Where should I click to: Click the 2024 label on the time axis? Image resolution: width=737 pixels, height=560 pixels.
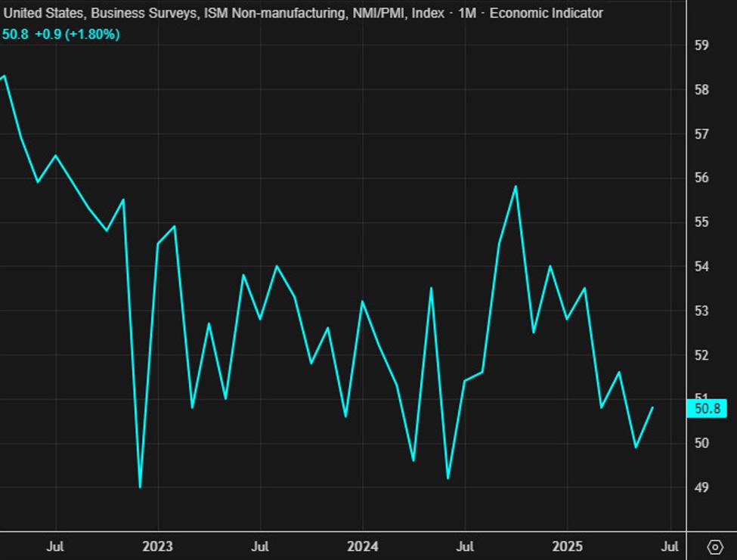[364, 545]
